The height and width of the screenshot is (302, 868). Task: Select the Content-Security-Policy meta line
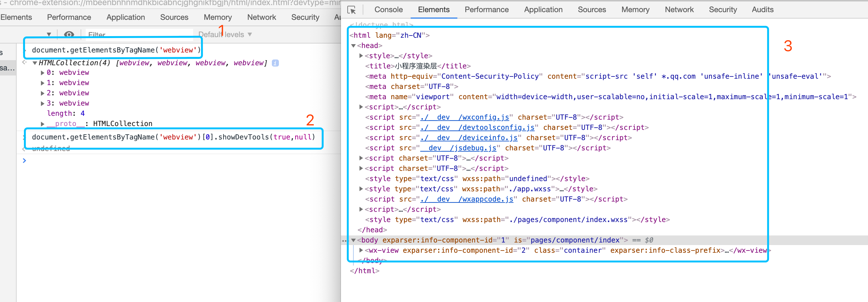[x=598, y=76]
